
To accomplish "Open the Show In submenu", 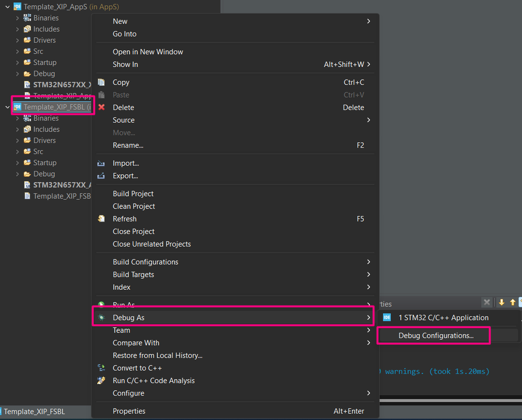I will click(235, 64).
